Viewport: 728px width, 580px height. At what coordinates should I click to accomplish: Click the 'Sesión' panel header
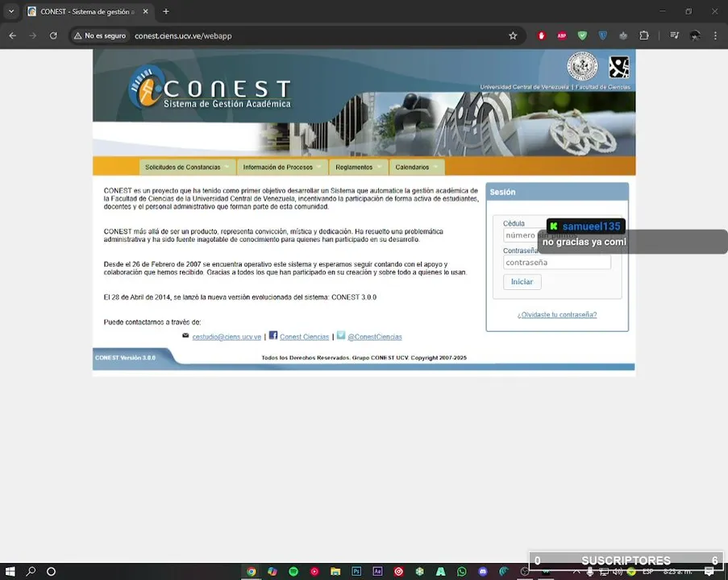[x=557, y=192]
